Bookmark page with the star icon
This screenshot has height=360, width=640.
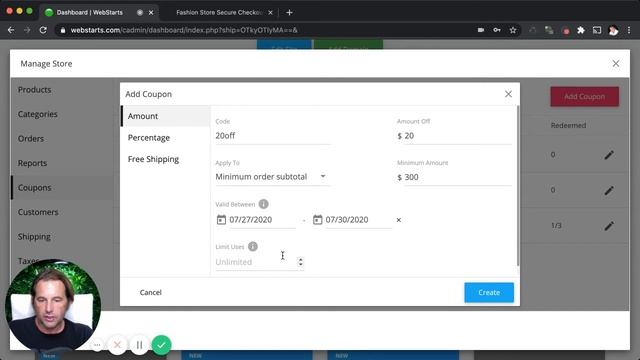point(513,30)
